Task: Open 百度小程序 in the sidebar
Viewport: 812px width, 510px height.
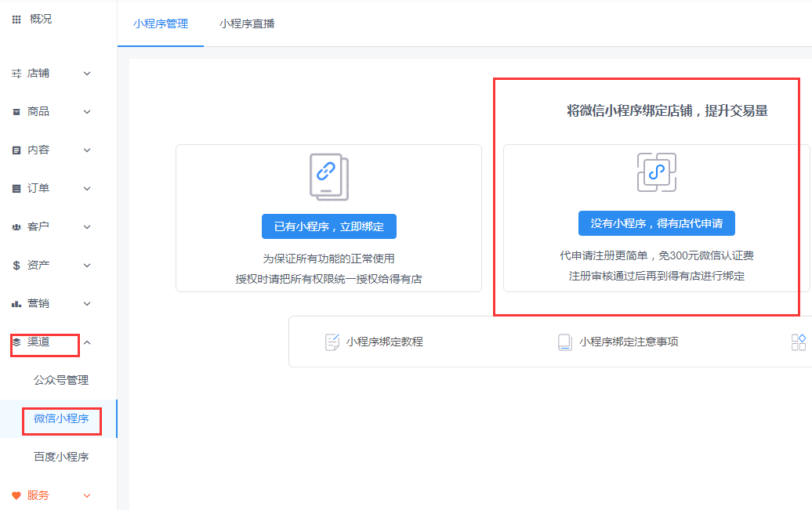Action: (x=61, y=457)
